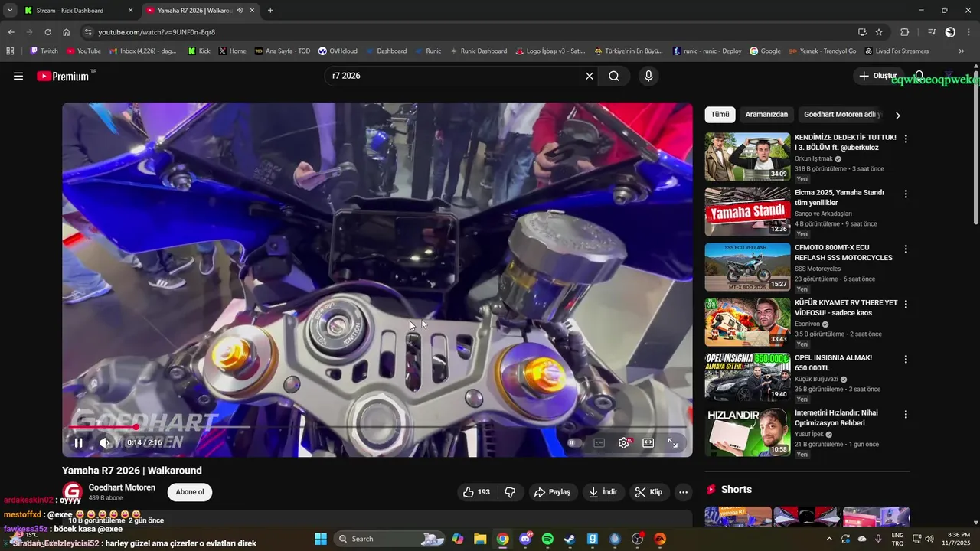This screenshot has height=551, width=980.
Task: Open the tab search dropdown arrow
Action: click(x=10, y=11)
